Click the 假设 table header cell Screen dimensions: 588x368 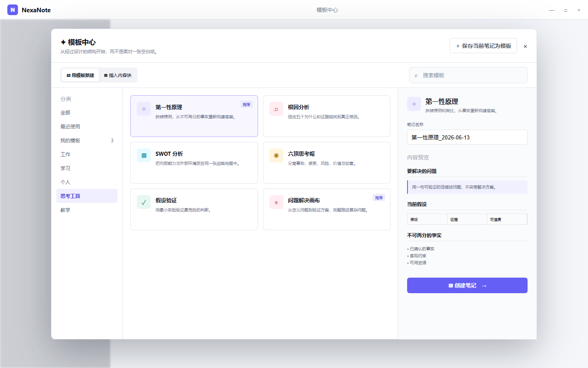(427, 220)
